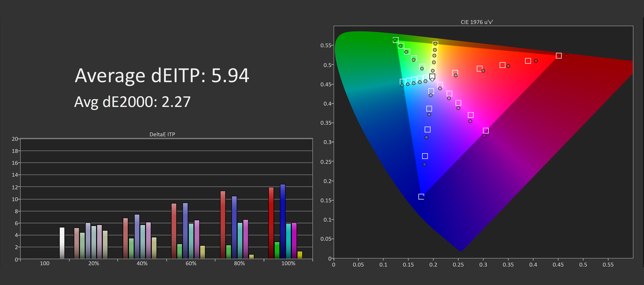Click the Average dEITP 5.94 text
644x285 pixels.
tap(162, 75)
